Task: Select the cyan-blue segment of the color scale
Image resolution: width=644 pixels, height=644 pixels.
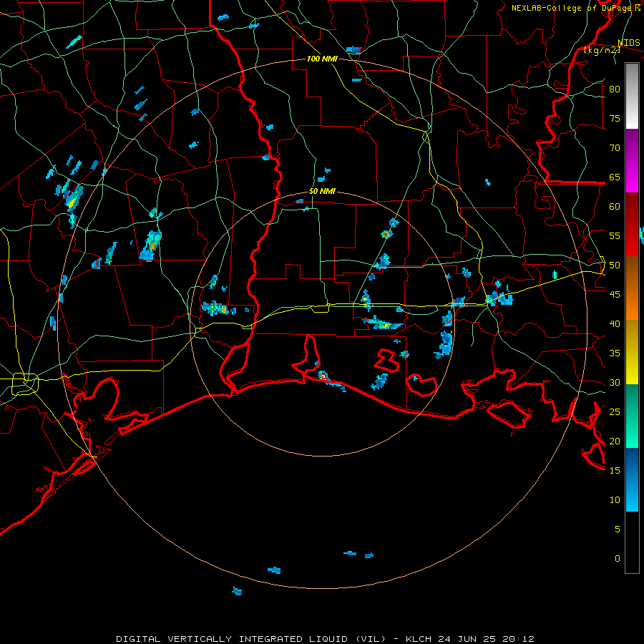Action: pos(632,479)
